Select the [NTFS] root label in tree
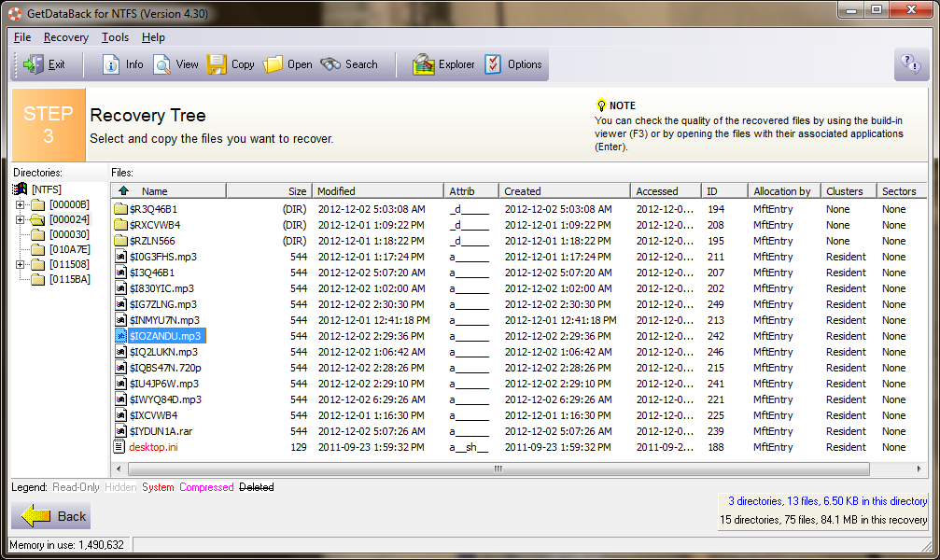This screenshot has width=940, height=560. click(46, 189)
